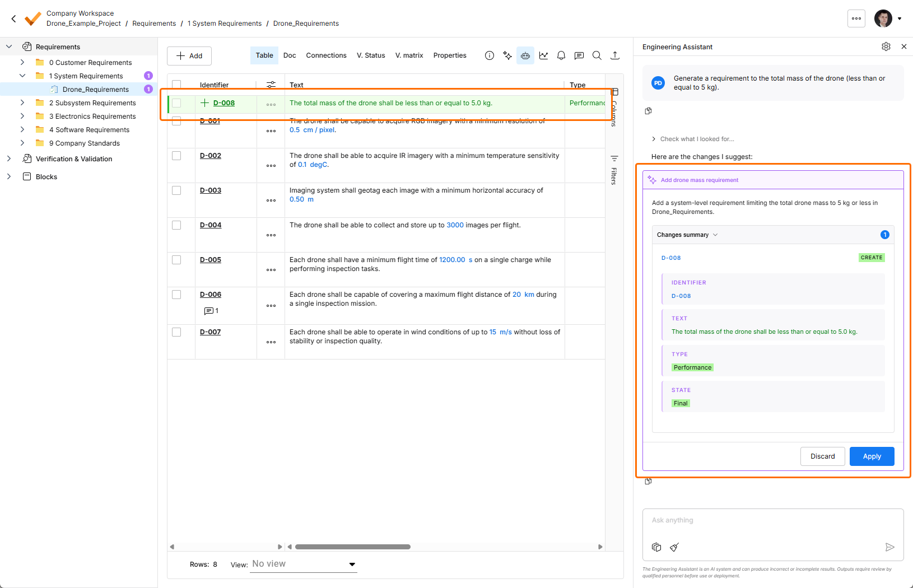
Task: Open row options for D-008
Action: tap(271, 105)
